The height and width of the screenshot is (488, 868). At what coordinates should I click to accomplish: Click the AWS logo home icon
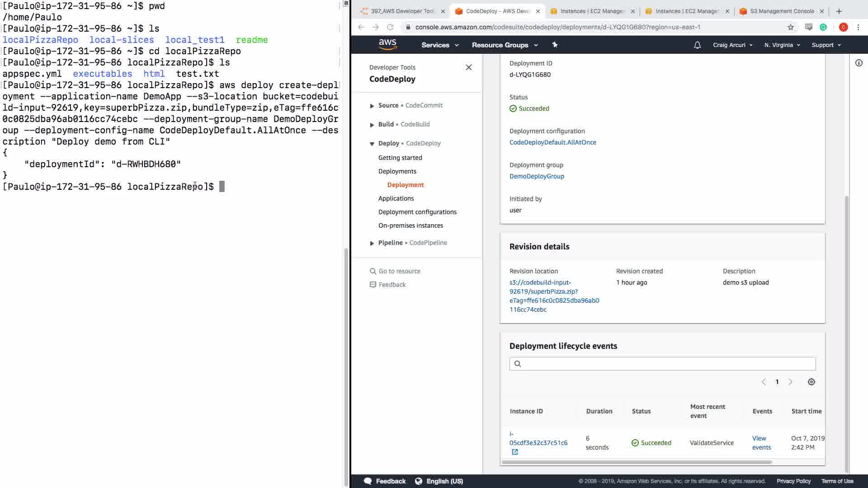tap(387, 44)
